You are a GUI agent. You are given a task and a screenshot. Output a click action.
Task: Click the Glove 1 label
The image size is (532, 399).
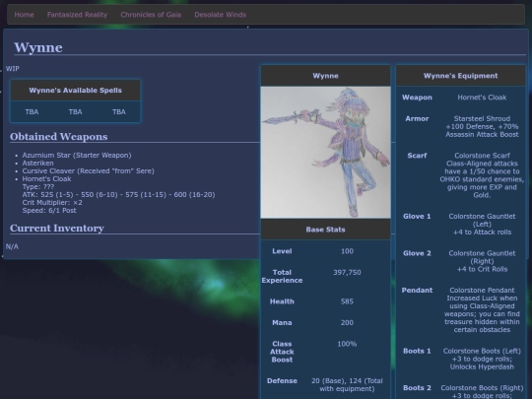417,216
